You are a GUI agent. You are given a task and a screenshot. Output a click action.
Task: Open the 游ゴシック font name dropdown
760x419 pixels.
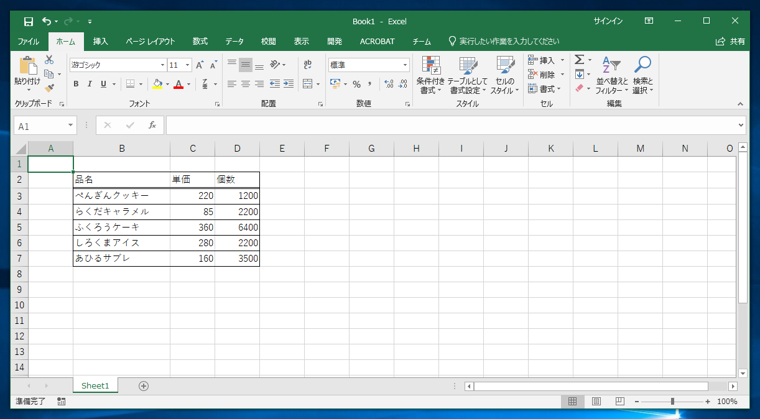tap(163, 65)
